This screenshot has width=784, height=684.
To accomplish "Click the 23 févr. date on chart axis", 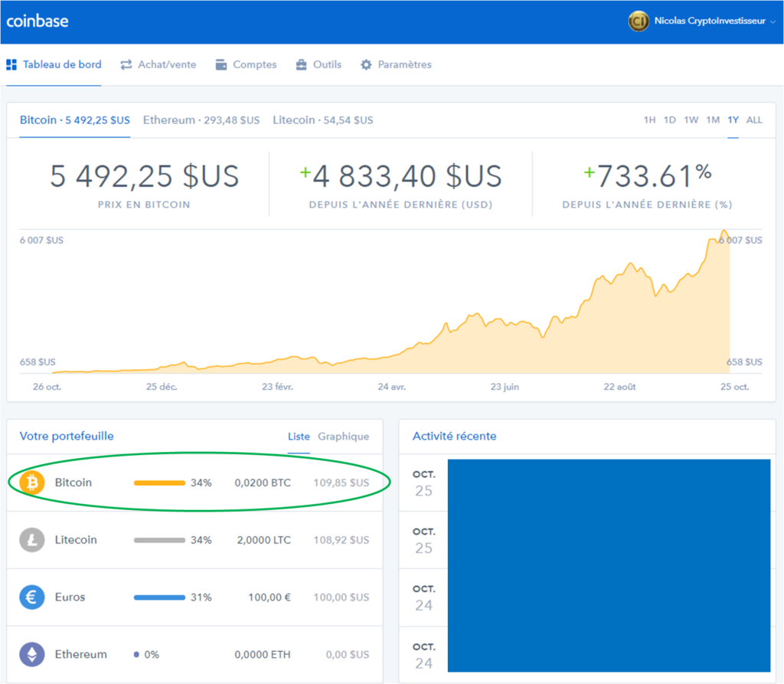I will [277, 387].
